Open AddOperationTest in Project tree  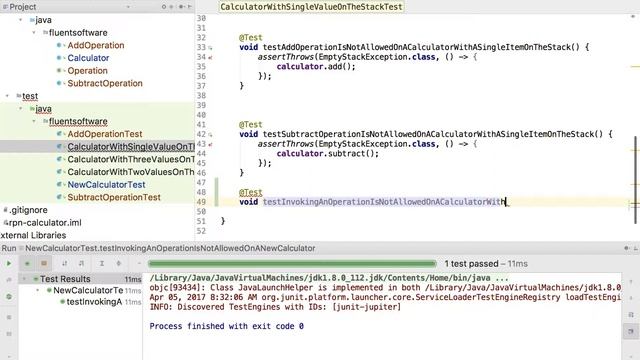pyautogui.click(x=104, y=134)
